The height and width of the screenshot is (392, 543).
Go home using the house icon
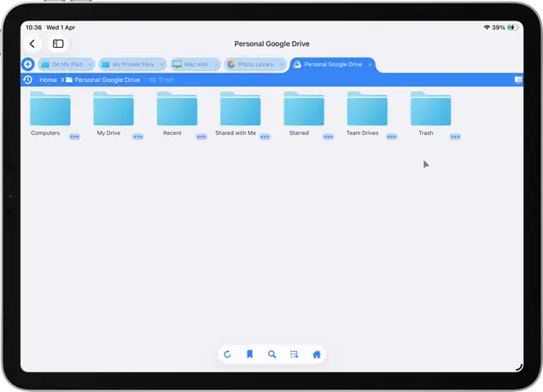click(x=317, y=354)
